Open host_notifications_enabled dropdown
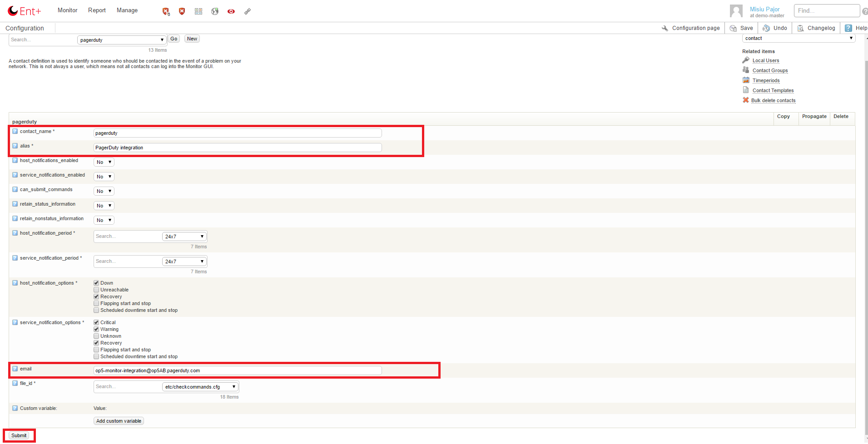Screen dimensions: 868x444 click(104, 162)
